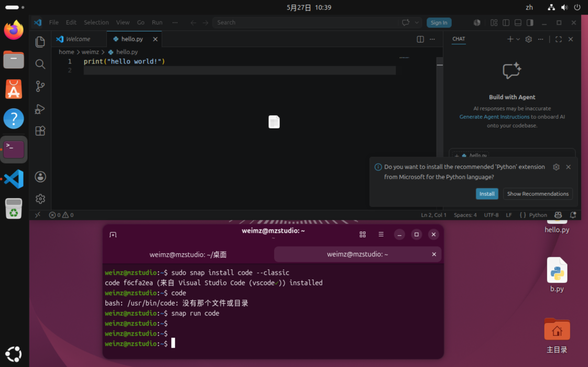The image size is (588, 367).
Task: Open Generate Agent Instructions link
Action: [494, 117]
